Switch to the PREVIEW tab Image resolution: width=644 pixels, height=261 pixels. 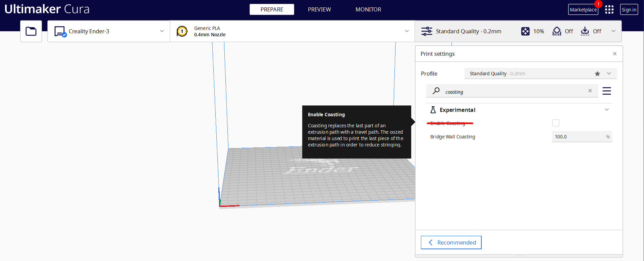pos(319,9)
